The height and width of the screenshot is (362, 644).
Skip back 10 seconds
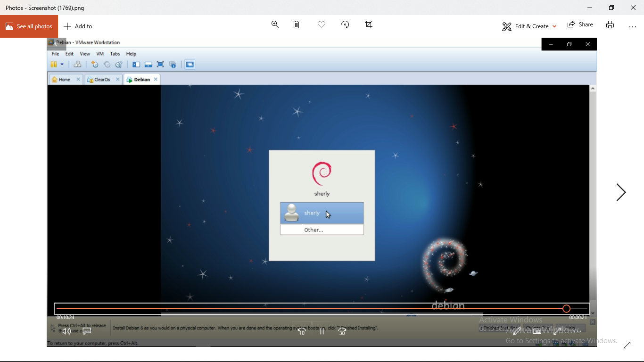tap(302, 331)
